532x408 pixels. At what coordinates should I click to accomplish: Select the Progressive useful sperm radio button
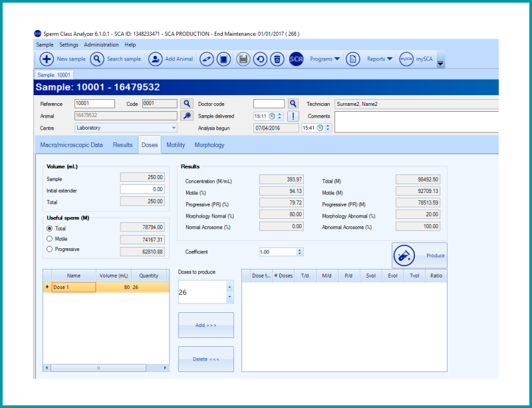click(x=49, y=249)
